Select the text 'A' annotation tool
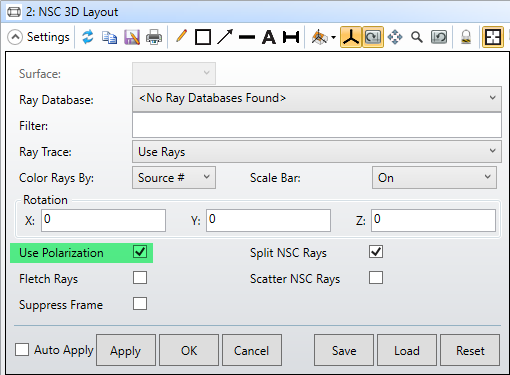The height and width of the screenshot is (375, 510). (x=269, y=37)
